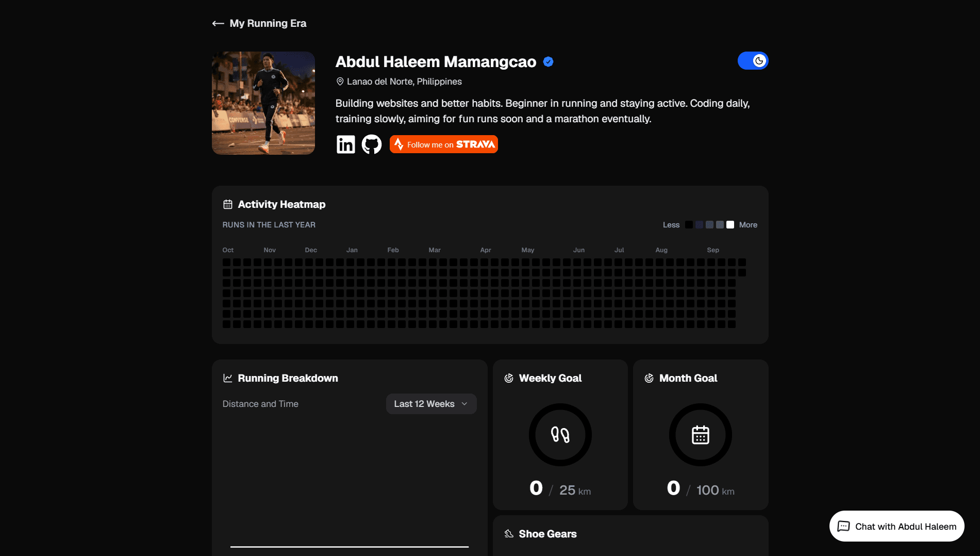Click the blue verified badge
This screenshot has height=556, width=980.
[x=549, y=62]
